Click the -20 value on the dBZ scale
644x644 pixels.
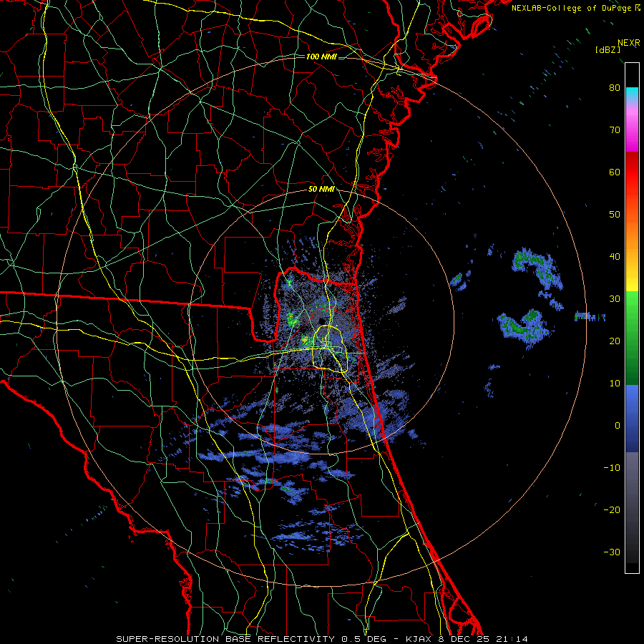612,510
